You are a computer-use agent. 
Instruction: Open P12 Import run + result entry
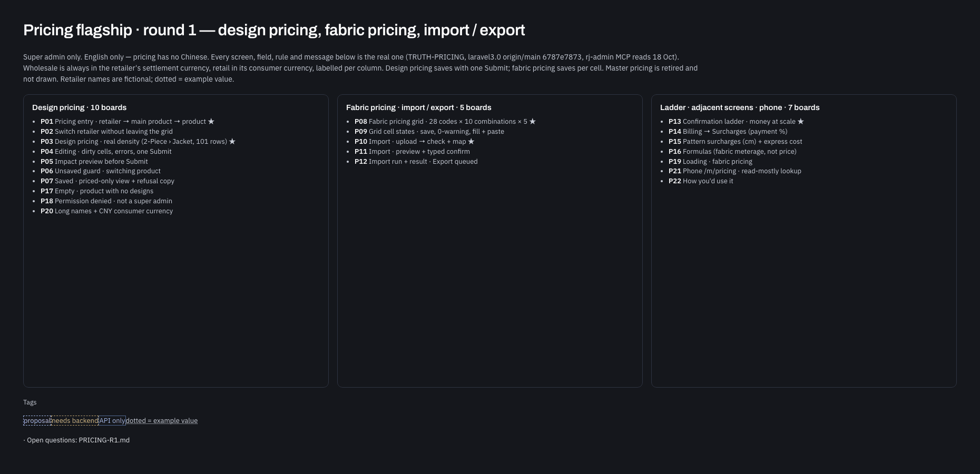click(416, 162)
